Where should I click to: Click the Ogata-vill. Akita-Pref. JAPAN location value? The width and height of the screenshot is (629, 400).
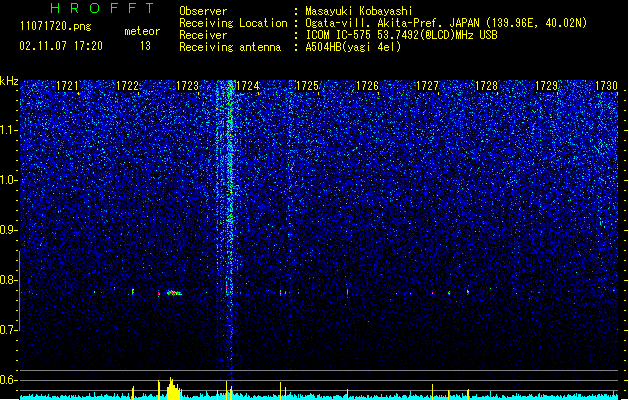(x=446, y=23)
